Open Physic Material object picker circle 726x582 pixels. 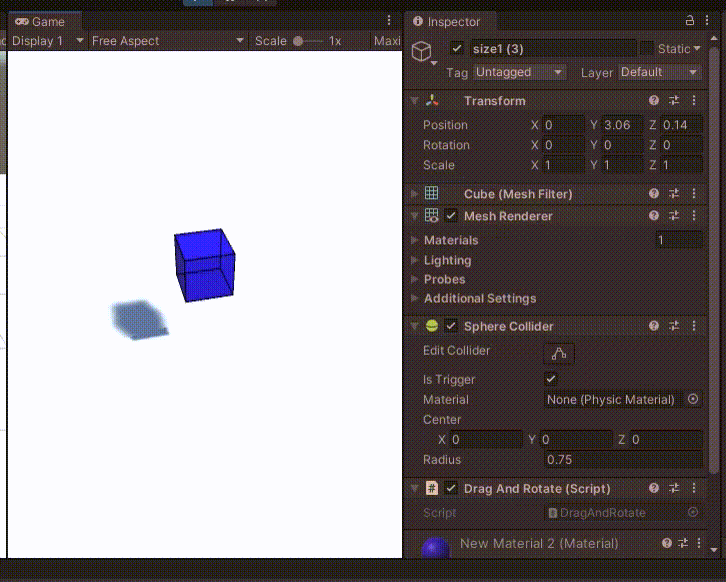[693, 399]
